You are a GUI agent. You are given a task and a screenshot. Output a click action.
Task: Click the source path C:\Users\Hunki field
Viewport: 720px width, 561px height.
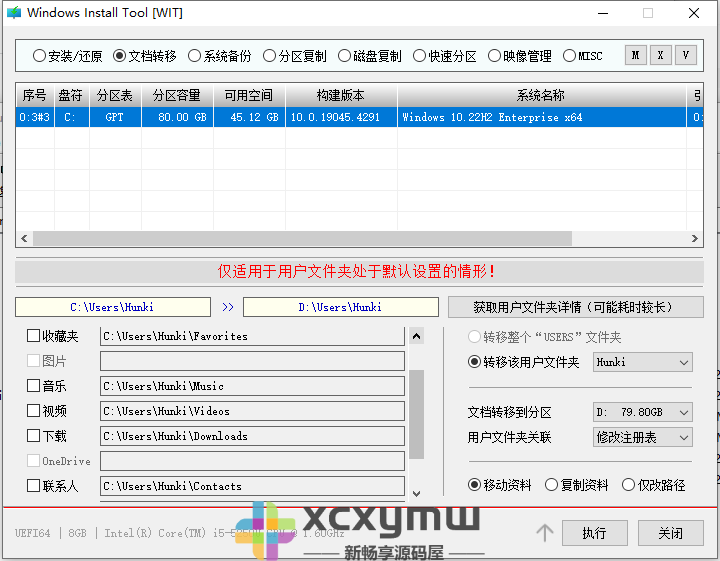click(113, 307)
